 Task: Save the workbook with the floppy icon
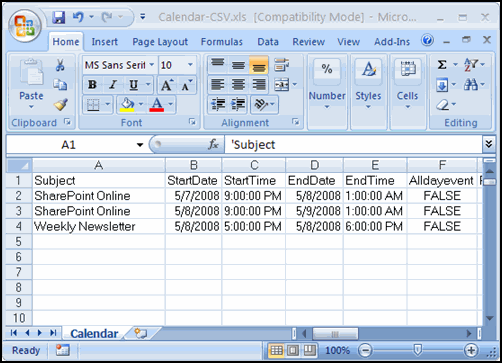[59, 17]
